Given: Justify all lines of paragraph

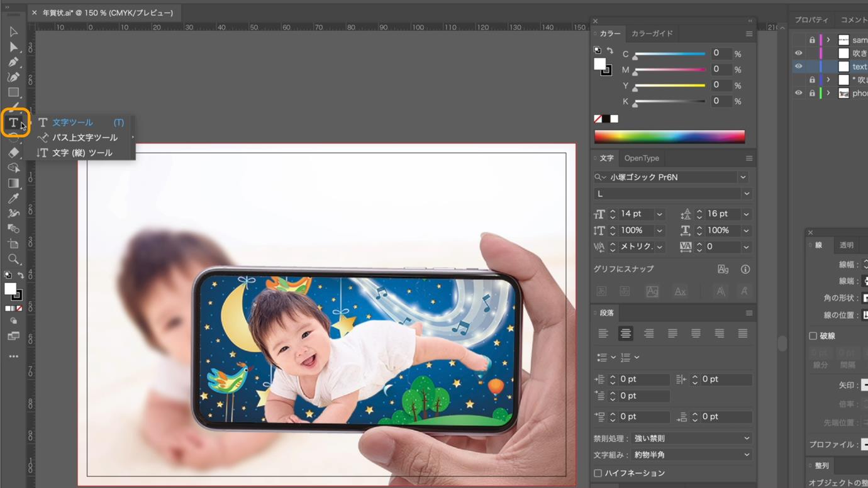Looking at the screenshot, I should (743, 333).
